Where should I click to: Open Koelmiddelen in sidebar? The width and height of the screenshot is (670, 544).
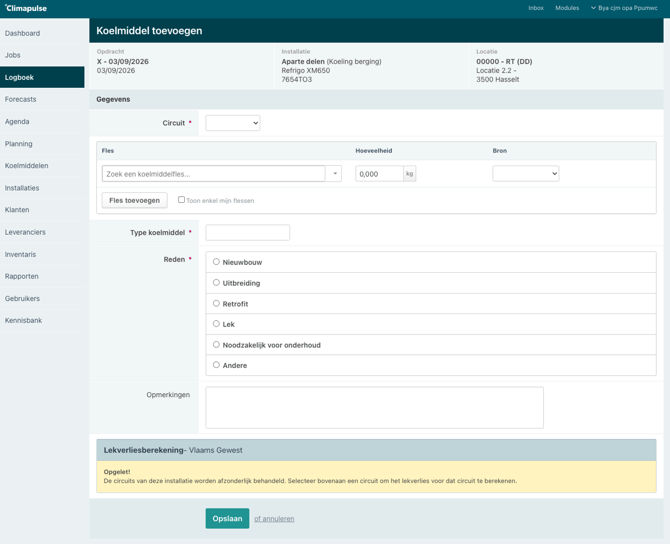(x=42, y=165)
